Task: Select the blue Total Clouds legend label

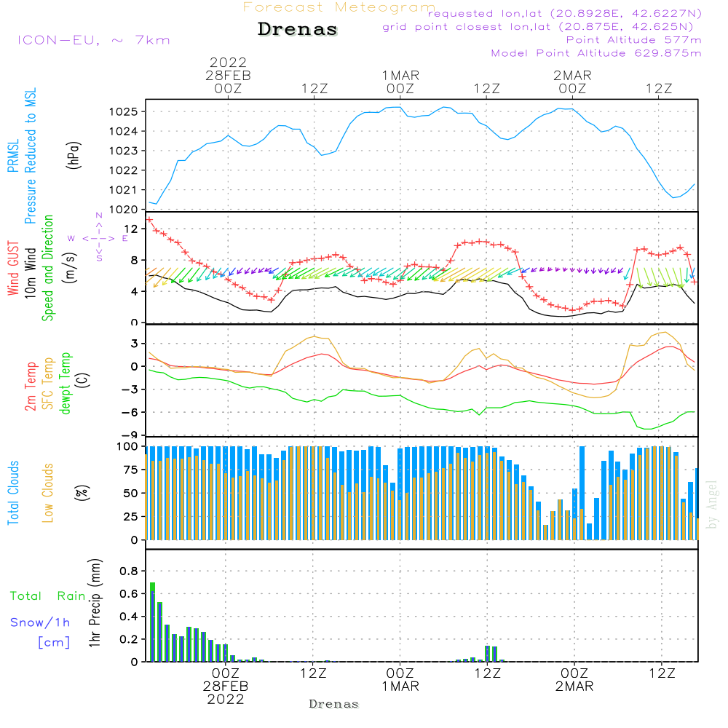Action: click(13, 493)
